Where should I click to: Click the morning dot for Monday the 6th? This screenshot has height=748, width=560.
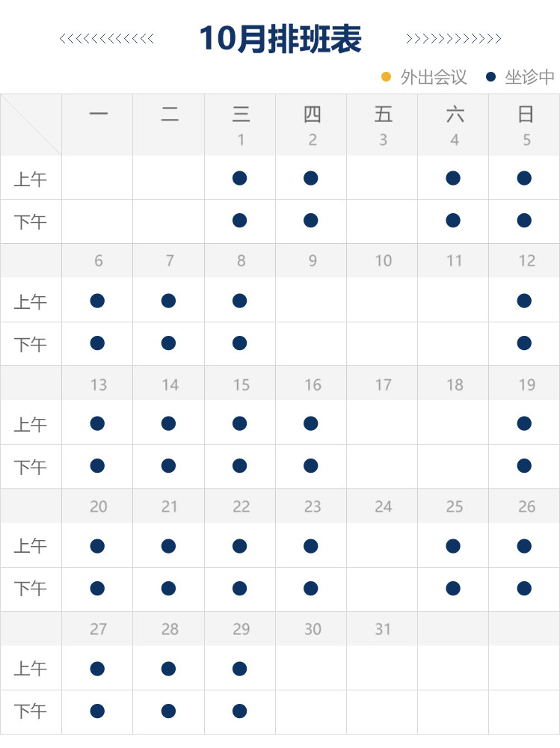tap(97, 301)
